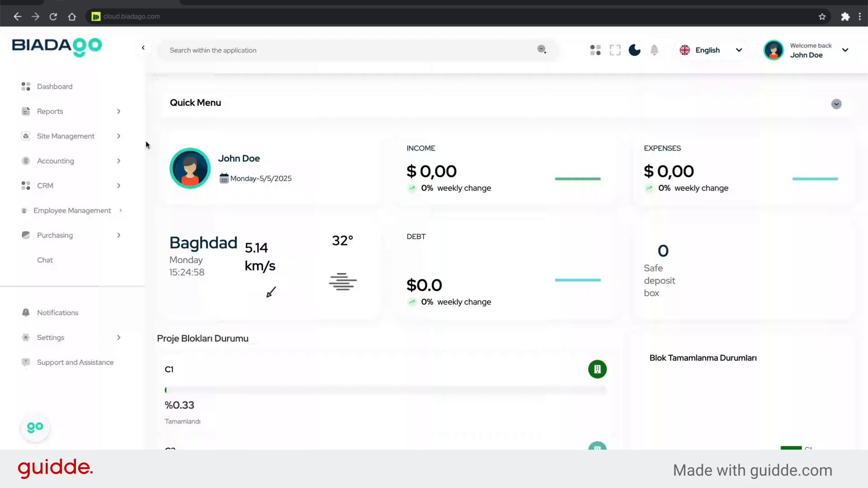The height and width of the screenshot is (488, 868).
Task: Click the green C1 building icon
Action: 597,369
